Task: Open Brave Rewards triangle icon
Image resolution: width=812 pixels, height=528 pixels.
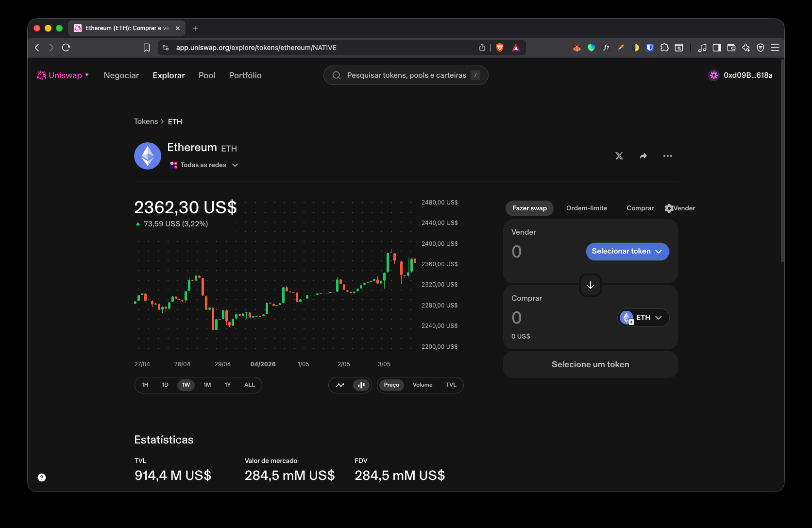Action: point(516,48)
